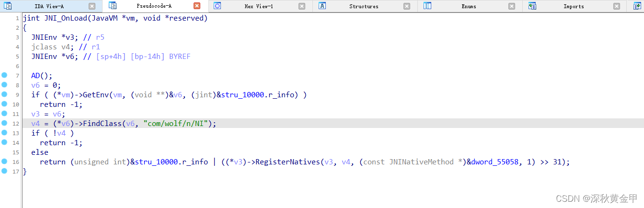Close the Hex View-1 tab
This screenshot has width=644, height=208.
tap(302, 6)
